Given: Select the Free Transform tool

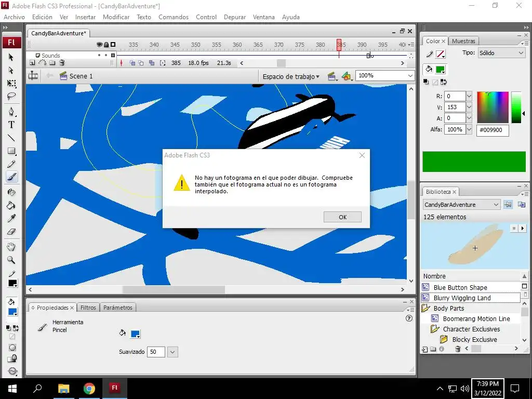Looking at the screenshot, I should tap(11, 83).
